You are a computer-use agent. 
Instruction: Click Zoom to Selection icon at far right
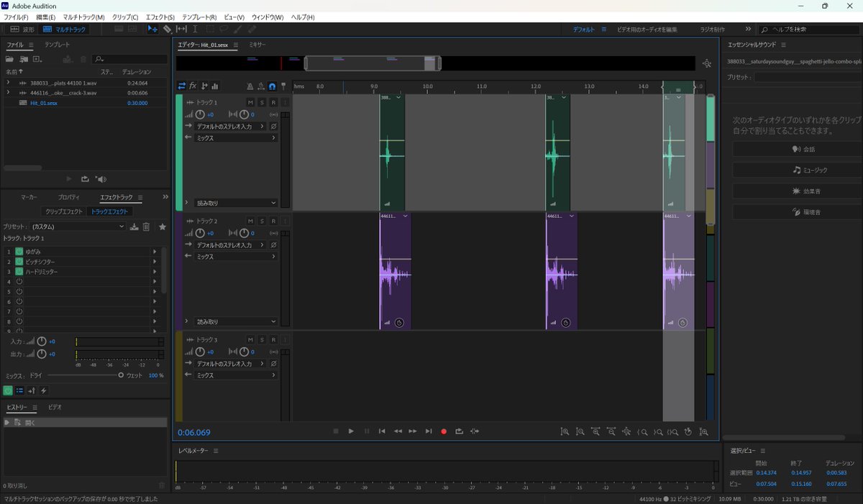pos(703,432)
